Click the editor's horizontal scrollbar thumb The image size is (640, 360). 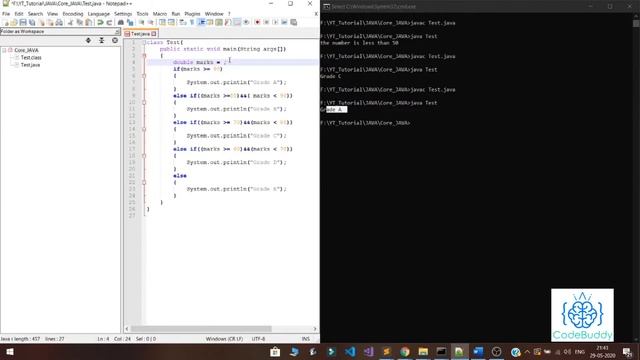(201, 329)
